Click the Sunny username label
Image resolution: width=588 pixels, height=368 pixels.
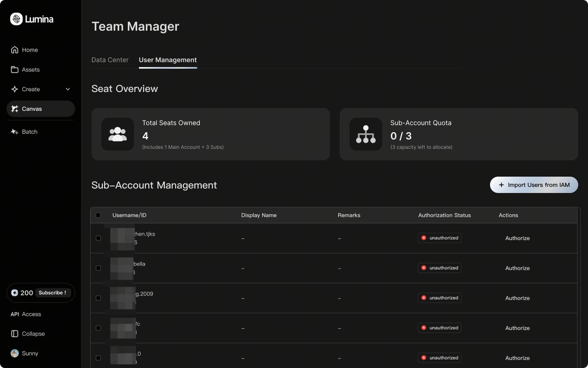pyautogui.click(x=30, y=353)
